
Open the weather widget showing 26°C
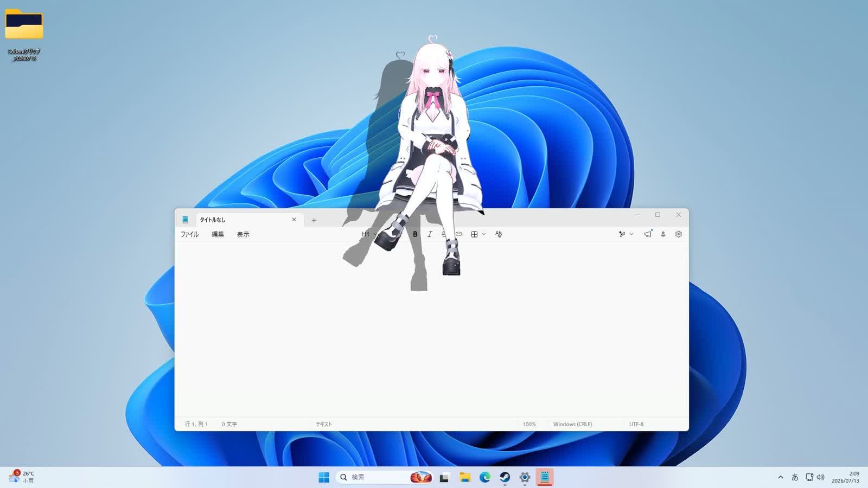click(22, 477)
